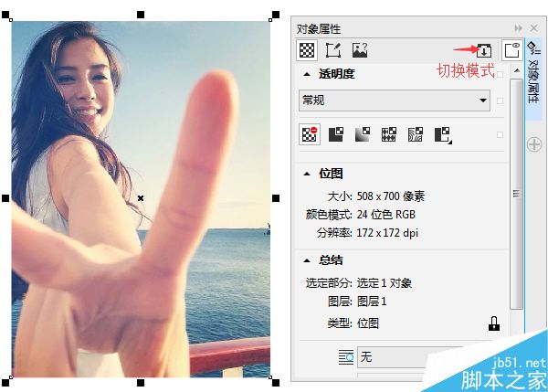
Task: Click the top-center selection handle of photo
Action: pyautogui.click(x=141, y=15)
